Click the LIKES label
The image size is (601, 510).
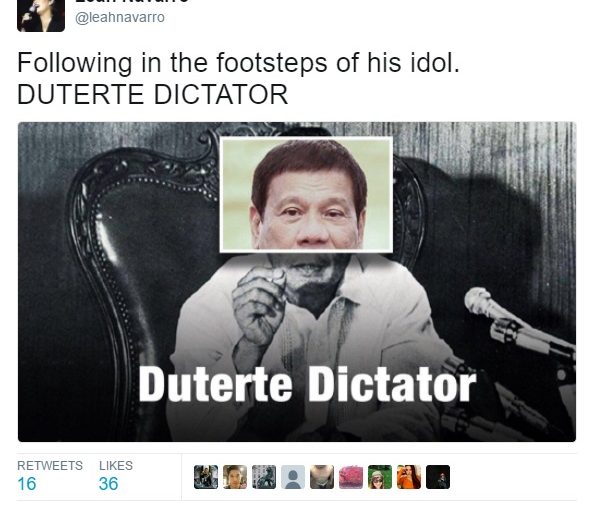tap(116, 466)
